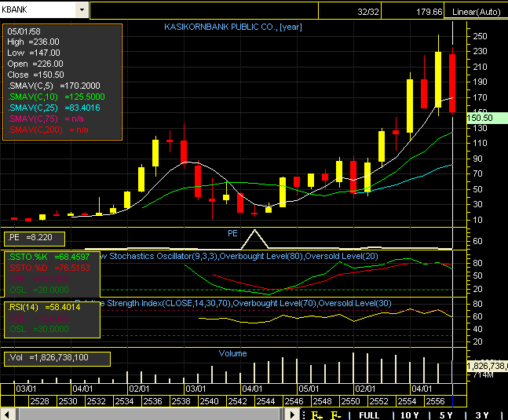
Task: Click the .PE =8.220 value box
Action: click(35, 239)
